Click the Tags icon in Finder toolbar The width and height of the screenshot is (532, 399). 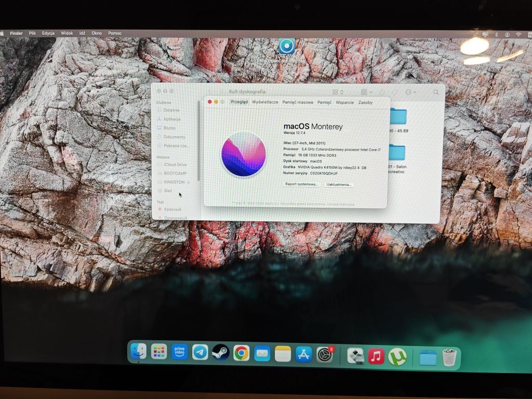pyautogui.click(x=395, y=92)
